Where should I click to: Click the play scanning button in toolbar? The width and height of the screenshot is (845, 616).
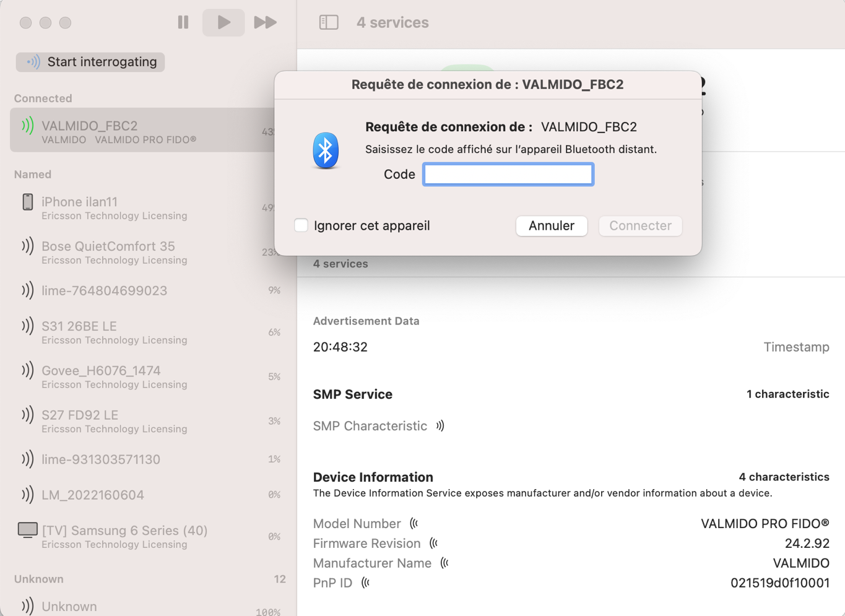[223, 22]
